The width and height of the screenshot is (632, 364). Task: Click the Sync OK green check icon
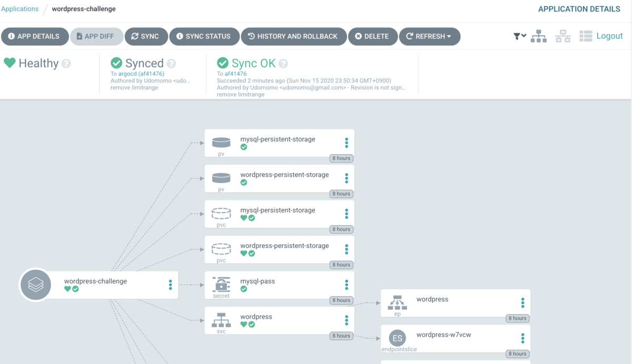pyautogui.click(x=223, y=63)
